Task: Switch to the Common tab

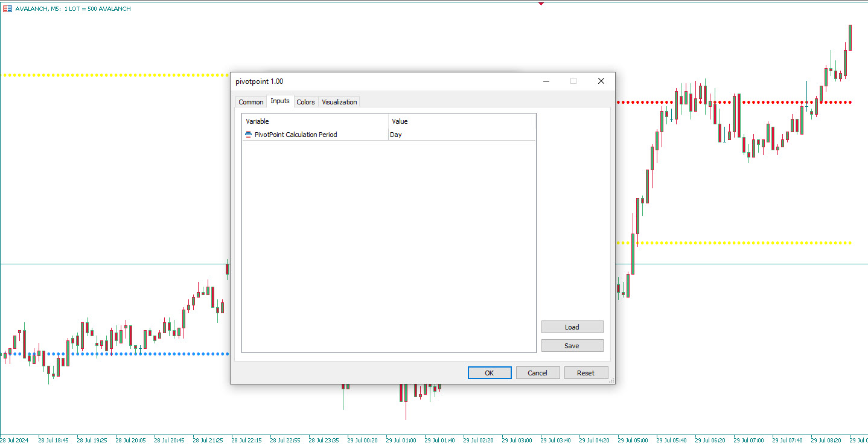Action: click(251, 102)
